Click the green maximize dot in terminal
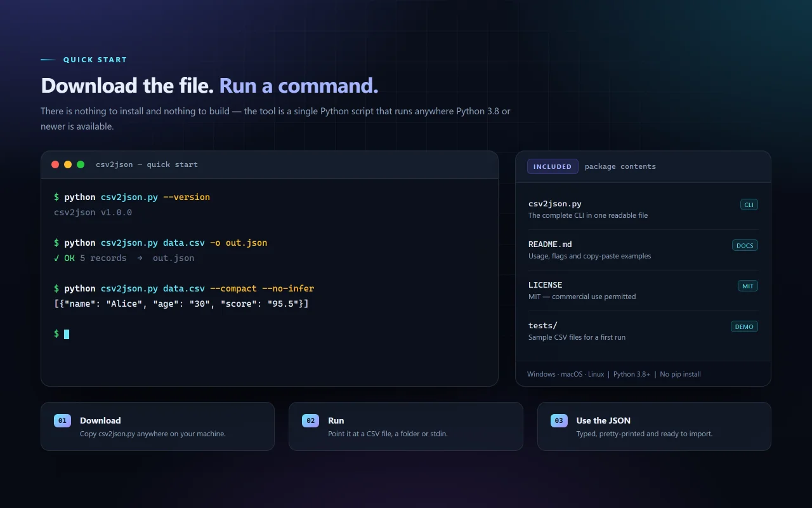The image size is (812, 508). (x=81, y=164)
